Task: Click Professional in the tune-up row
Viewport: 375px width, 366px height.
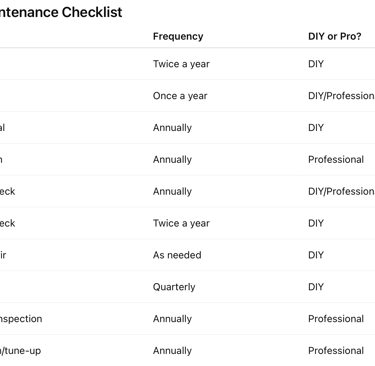Action: pos(336,351)
